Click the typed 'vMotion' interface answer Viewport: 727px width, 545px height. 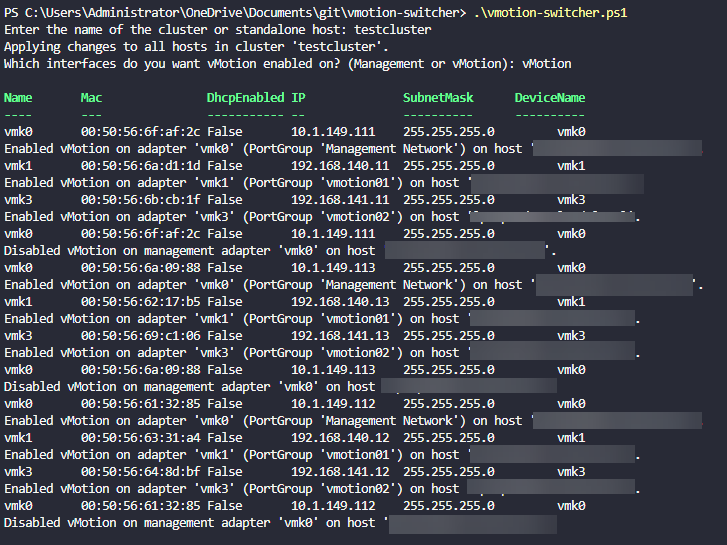tap(546, 64)
